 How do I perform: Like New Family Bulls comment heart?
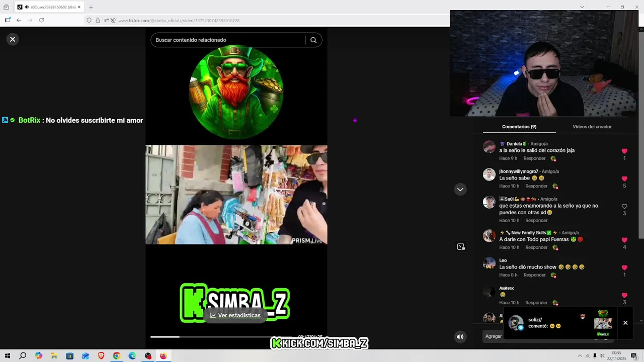pyautogui.click(x=624, y=240)
